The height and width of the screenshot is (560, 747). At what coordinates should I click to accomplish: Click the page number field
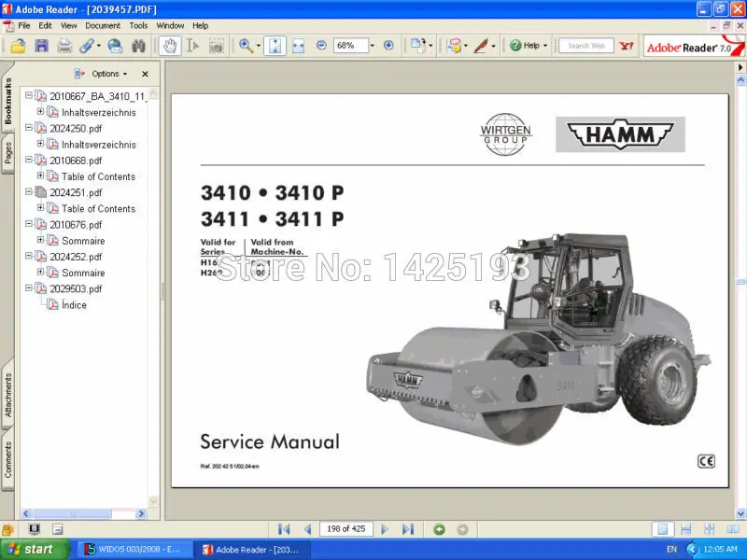point(346,529)
